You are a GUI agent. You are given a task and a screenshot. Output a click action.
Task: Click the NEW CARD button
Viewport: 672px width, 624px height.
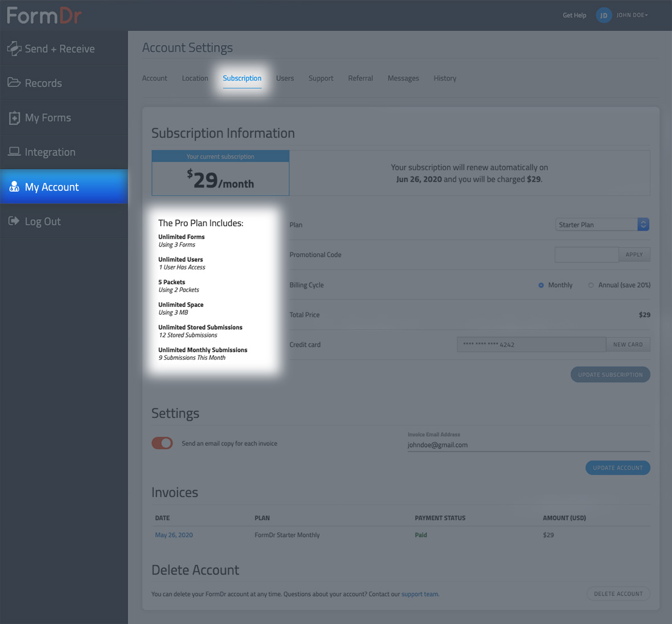628,344
